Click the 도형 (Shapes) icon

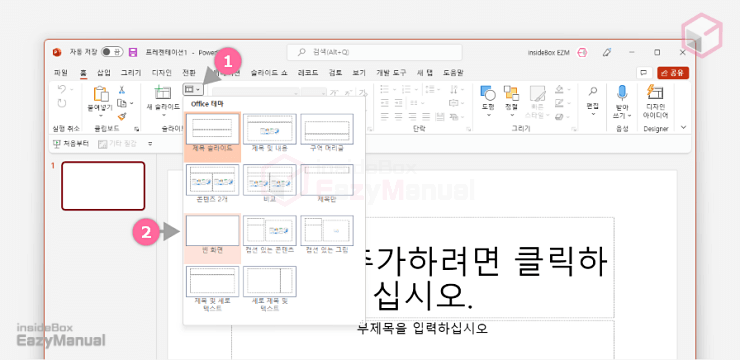pos(488,94)
